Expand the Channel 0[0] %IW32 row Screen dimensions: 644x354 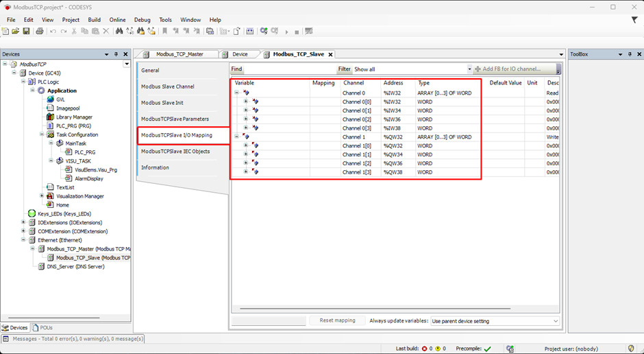[245, 102]
